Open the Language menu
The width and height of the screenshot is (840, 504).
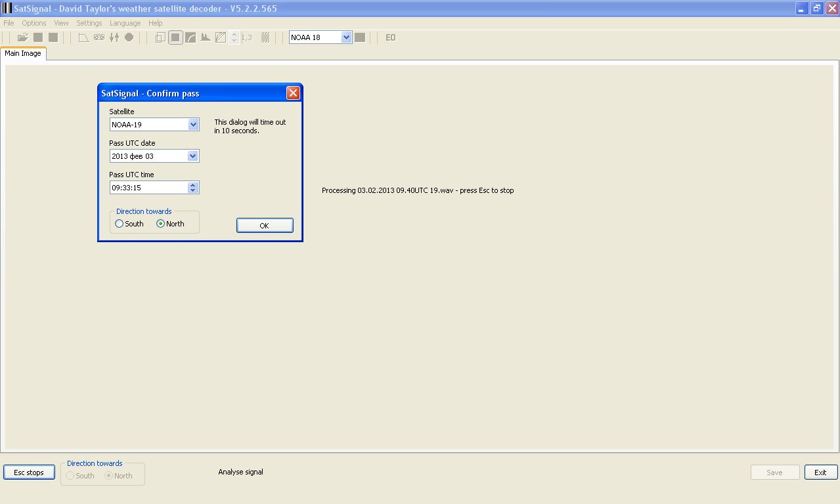(x=125, y=23)
